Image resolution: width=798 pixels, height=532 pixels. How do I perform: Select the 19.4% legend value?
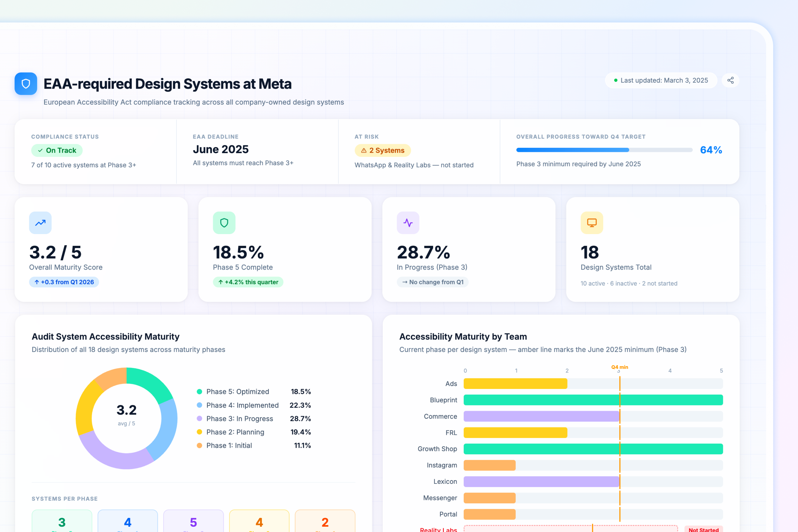pyautogui.click(x=301, y=432)
